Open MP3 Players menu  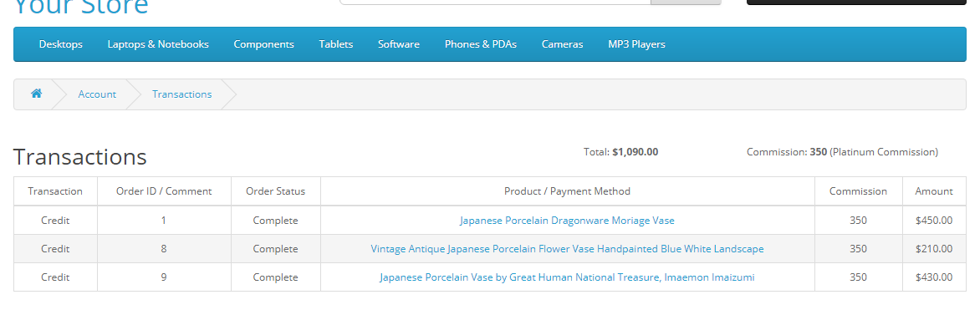coord(637,44)
